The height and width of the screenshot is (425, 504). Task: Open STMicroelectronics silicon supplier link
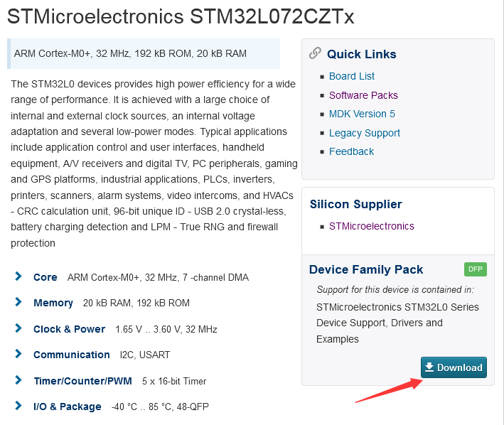tap(372, 226)
